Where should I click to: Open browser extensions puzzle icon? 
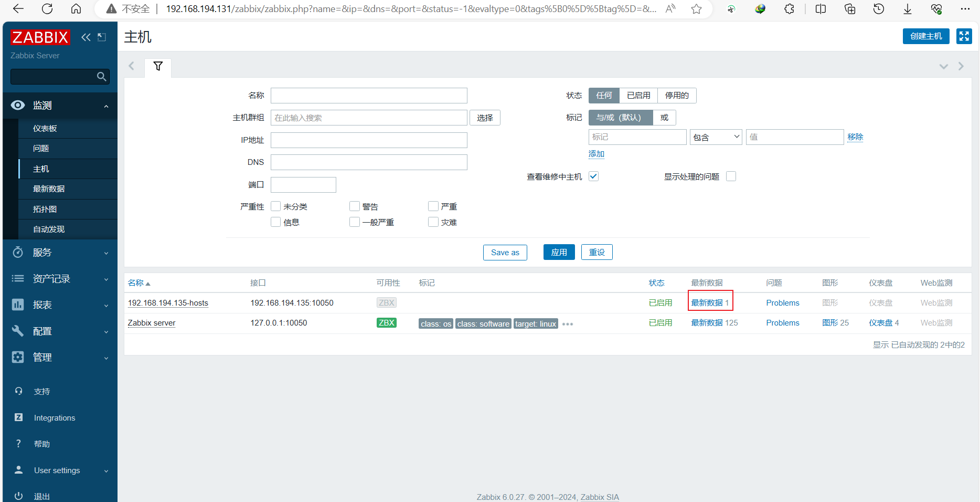[x=789, y=9]
